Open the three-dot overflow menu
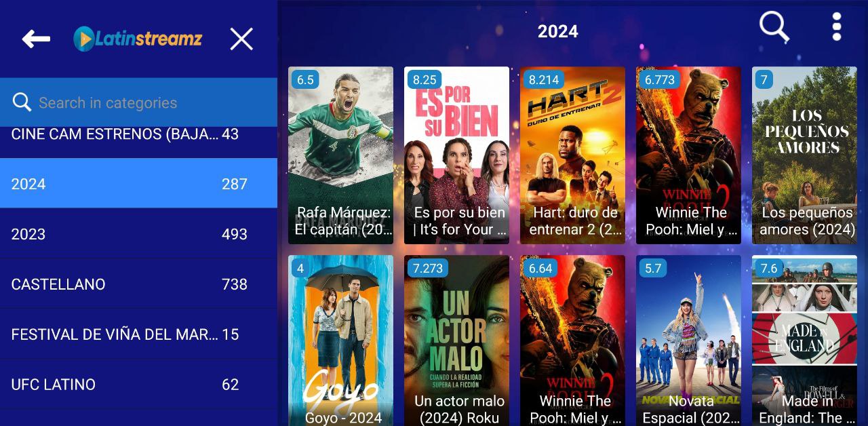 point(837,27)
